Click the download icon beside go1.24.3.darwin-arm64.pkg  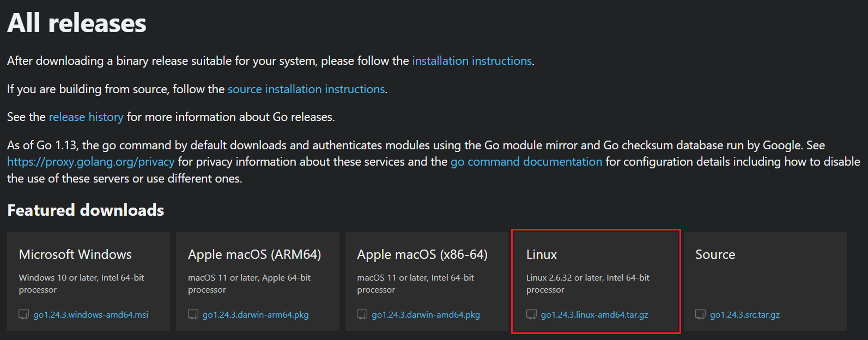click(193, 315)
